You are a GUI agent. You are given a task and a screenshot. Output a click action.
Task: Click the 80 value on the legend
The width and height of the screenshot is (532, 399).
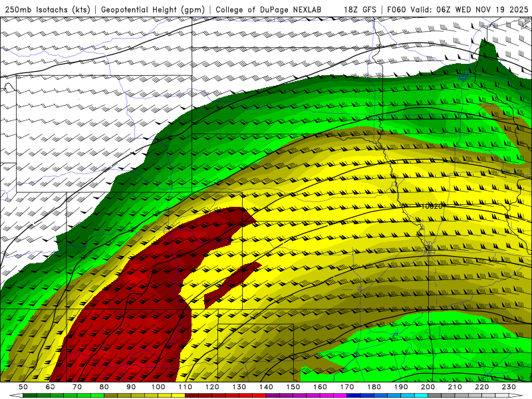104,387
